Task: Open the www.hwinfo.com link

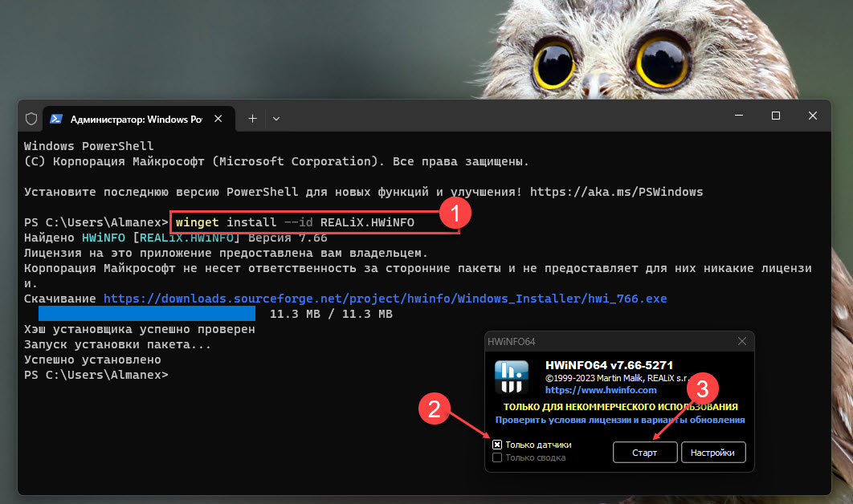Action: click(x=601, y=390)
